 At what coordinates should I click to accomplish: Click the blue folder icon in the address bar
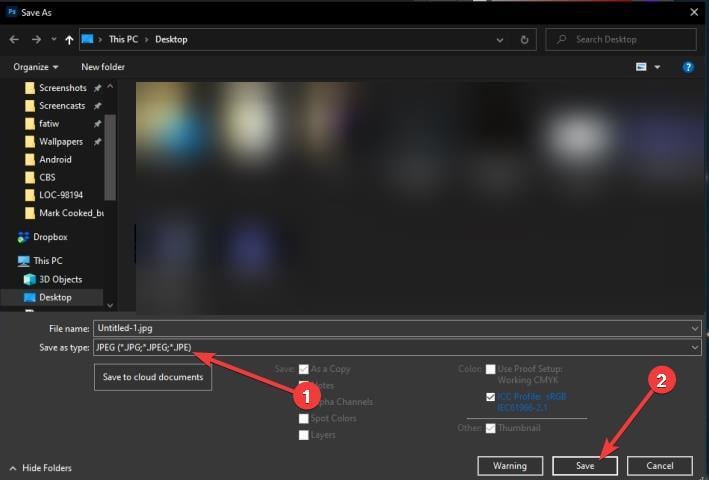pyautogui.click(x=88, y=39)
